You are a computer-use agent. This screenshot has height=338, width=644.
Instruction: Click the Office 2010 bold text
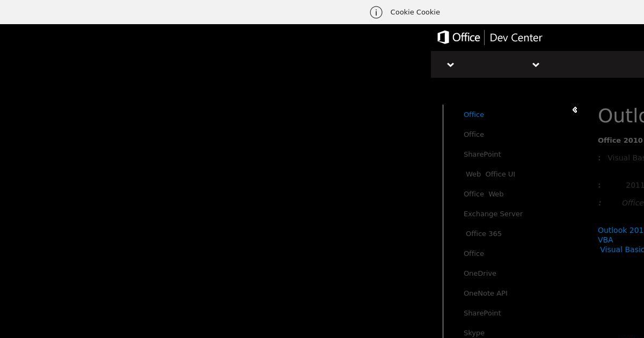[620, 141]
